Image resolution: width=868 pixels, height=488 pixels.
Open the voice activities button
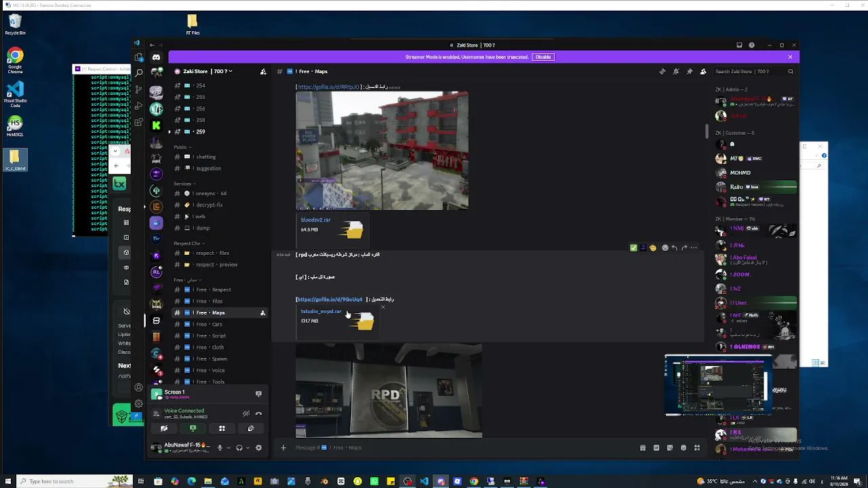pyautogui.click(x=222, y=428)
